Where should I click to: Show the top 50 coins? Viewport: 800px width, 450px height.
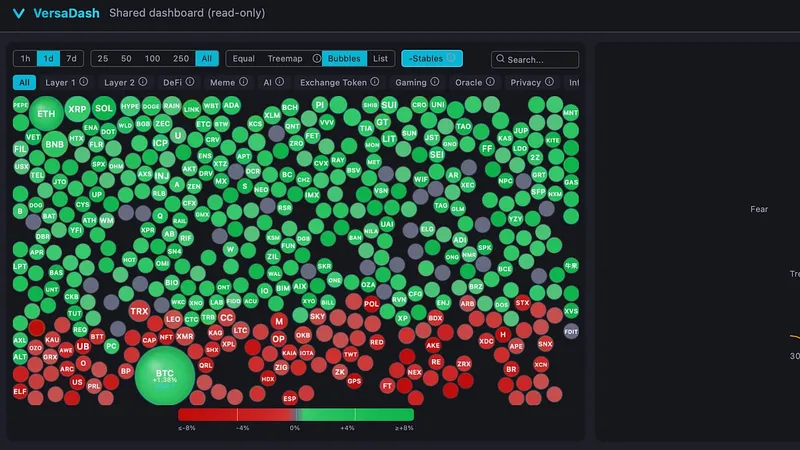126,59
